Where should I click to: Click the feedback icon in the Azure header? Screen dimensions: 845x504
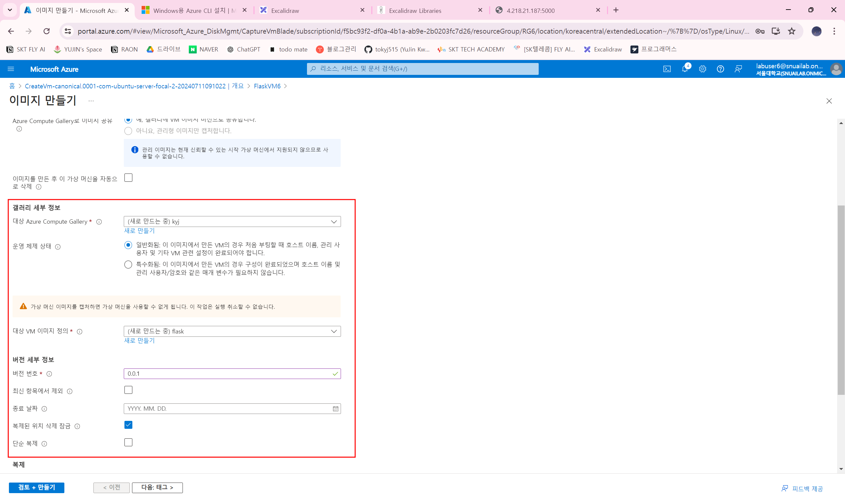coord(738,69)
